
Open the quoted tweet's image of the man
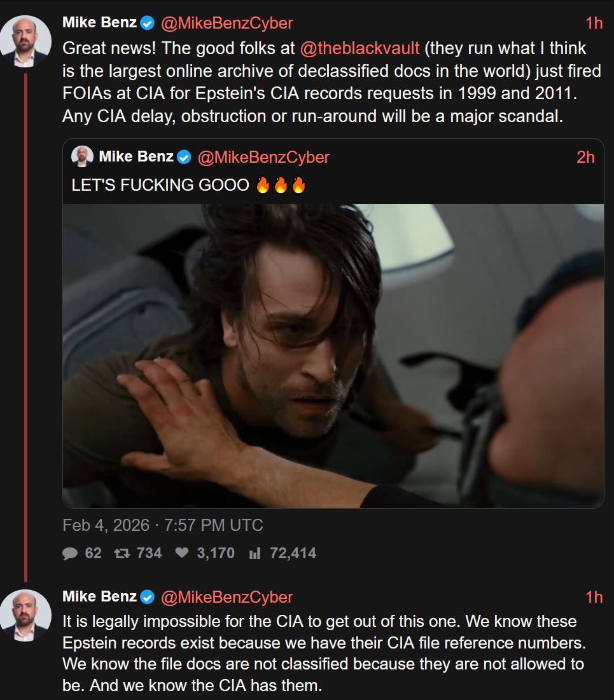333,355
